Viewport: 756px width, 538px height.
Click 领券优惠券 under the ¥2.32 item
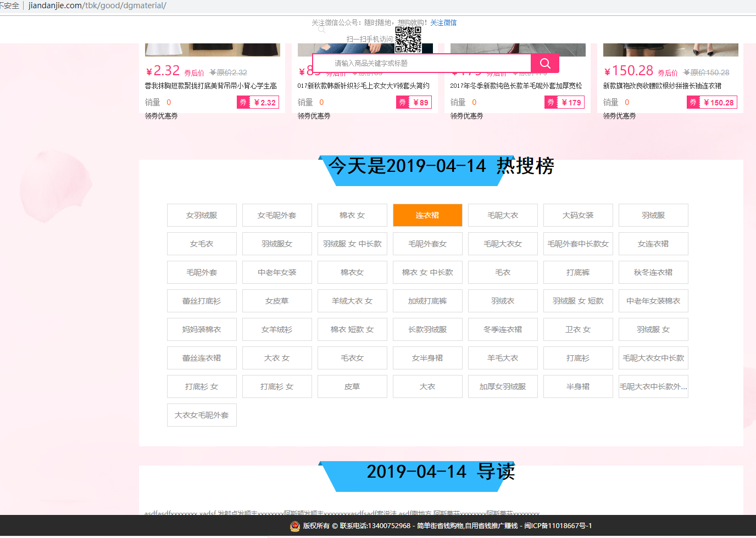161,116
